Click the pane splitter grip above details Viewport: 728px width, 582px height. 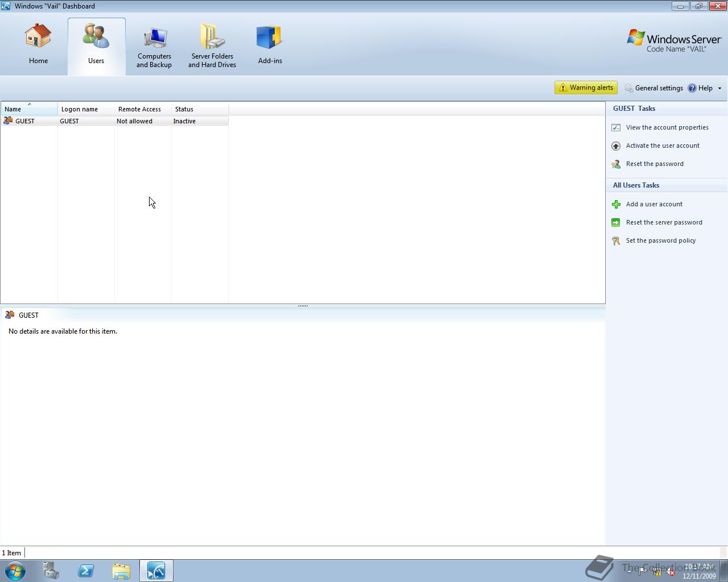pos(303,306)
